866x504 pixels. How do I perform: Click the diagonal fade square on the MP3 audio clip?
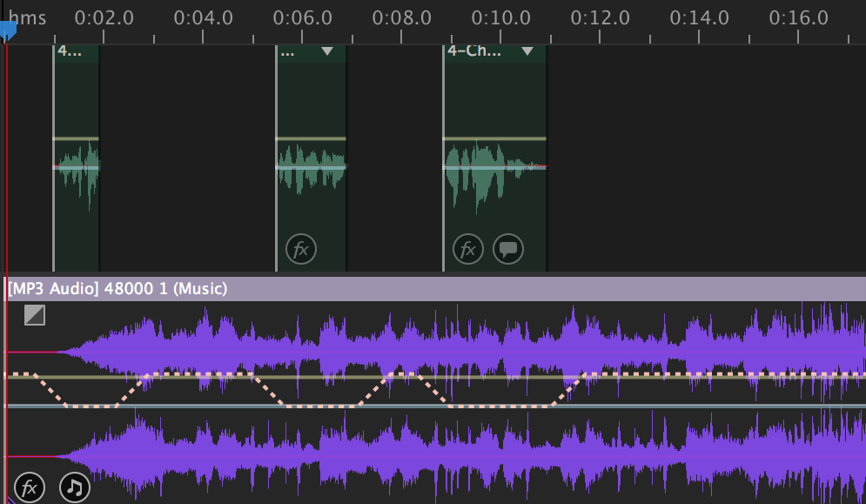[x=35, y=315]
